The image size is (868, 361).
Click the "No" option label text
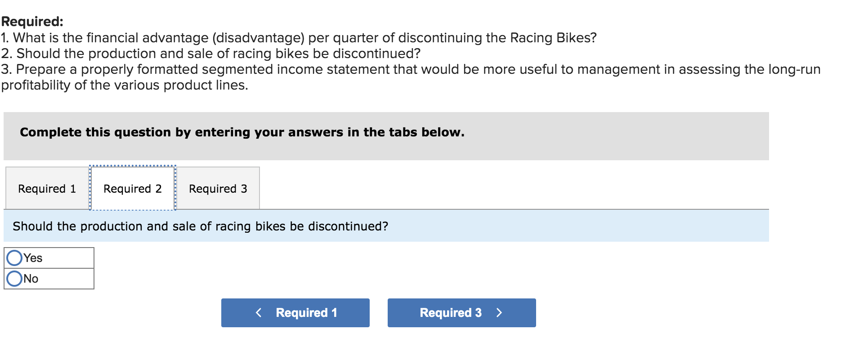click(x=31, y=279)
